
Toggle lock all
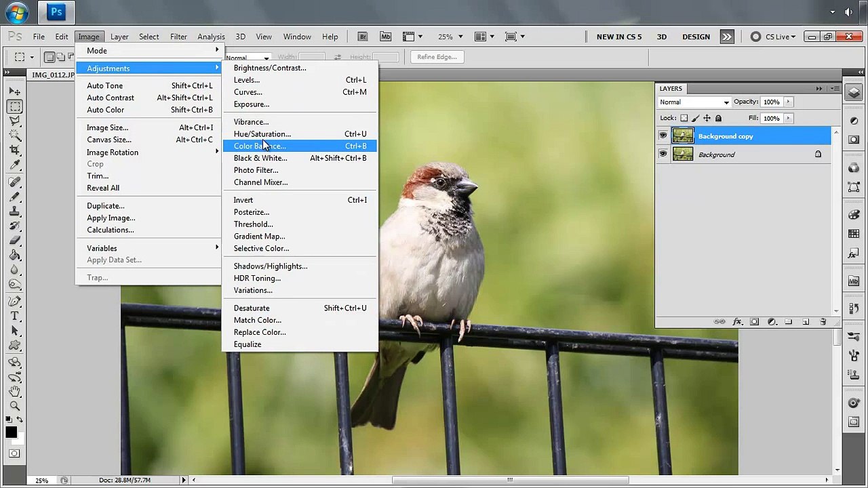[719, 119]
